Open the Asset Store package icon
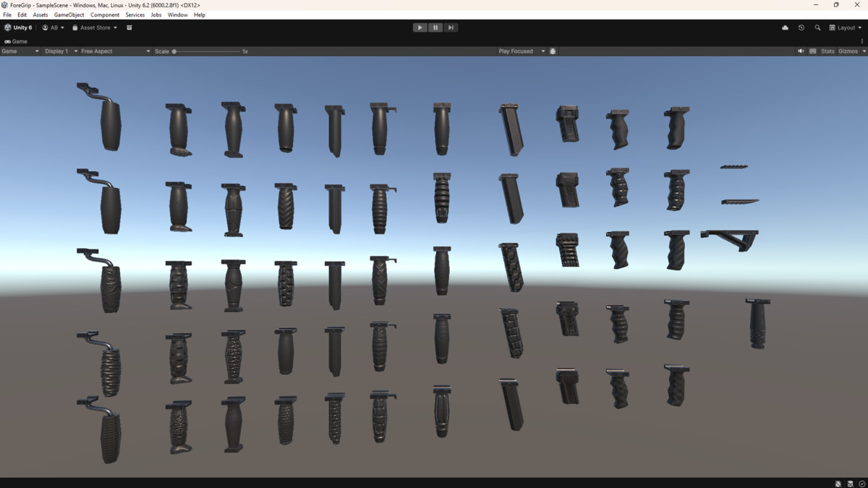868x488 pixels. [x=129, y=27]
